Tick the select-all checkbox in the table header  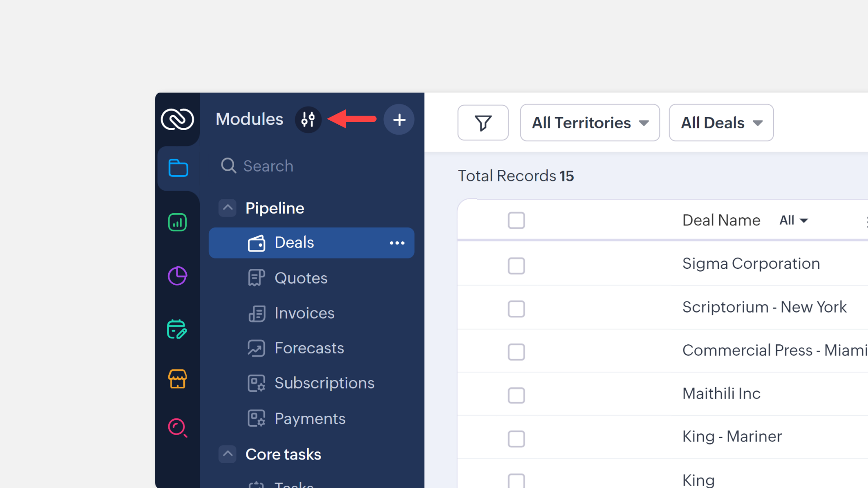click(516, 221)
